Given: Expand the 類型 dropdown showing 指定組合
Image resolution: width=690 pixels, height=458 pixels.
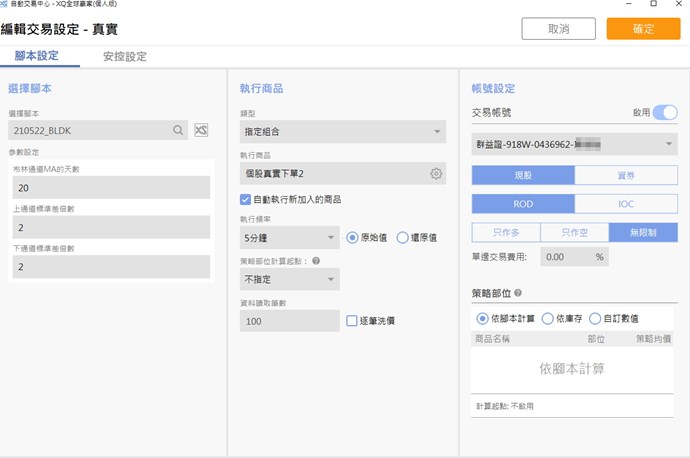Looking at the screenshot, I should (x=343, y=131).
